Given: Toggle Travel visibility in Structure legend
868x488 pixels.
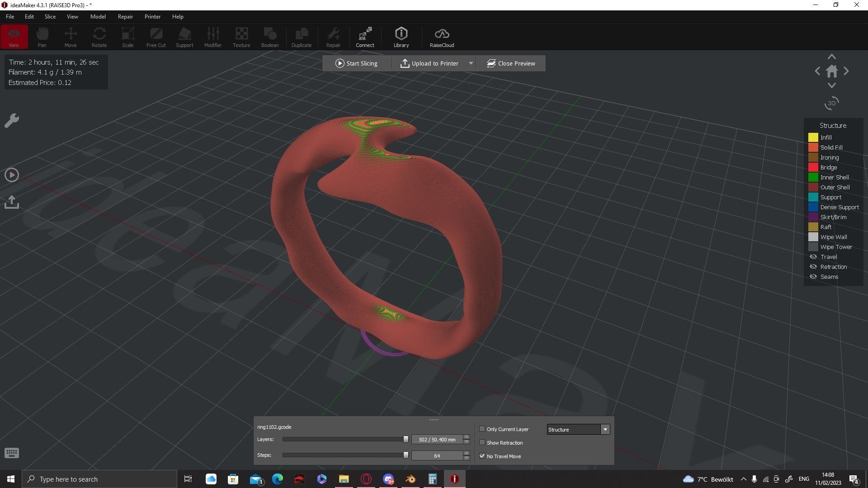Looking at the screenshot, I should pyautogui.click(x=813, y=257).
